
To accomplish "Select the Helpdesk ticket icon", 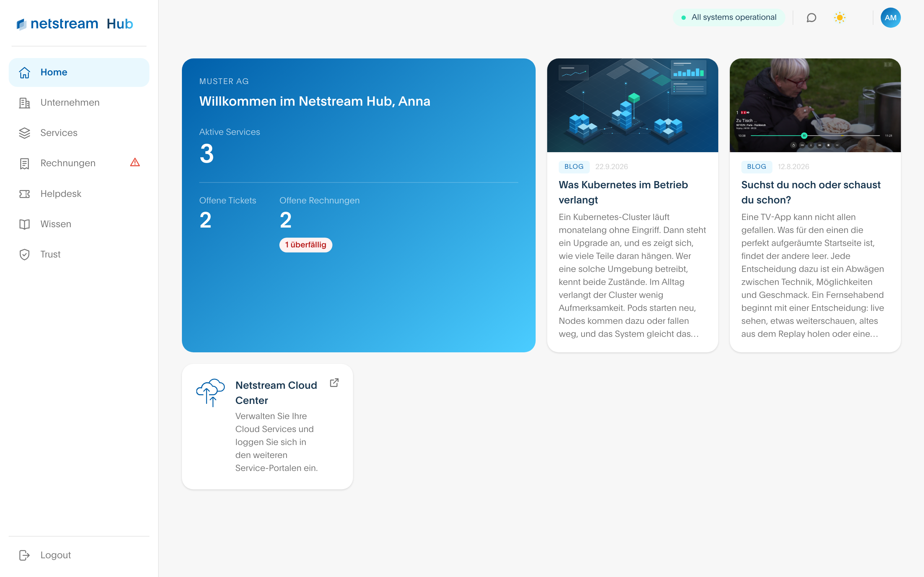I will (x=25, y=194).
